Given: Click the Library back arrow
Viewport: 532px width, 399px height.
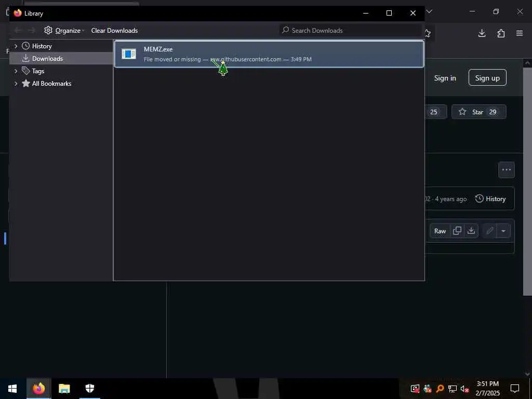Looking at the screenshot, I should coord(18,31).
